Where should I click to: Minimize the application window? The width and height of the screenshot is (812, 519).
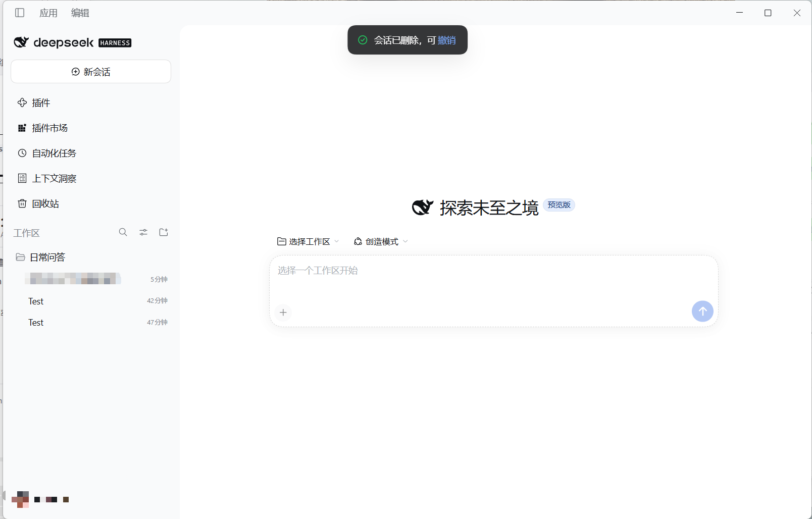pyautogui.click(x=740, y=13)
